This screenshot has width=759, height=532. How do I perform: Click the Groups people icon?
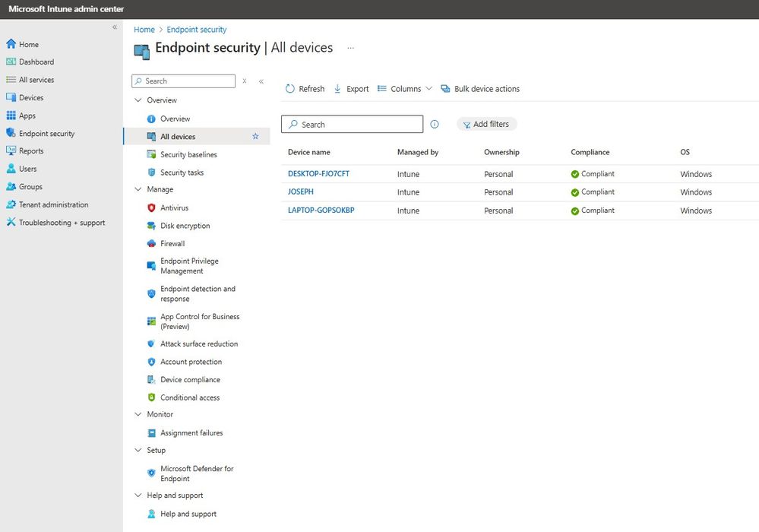pyautogui.click(x=11, y=186)
